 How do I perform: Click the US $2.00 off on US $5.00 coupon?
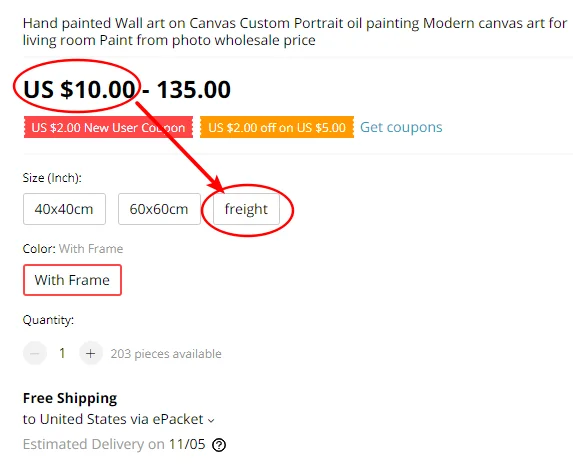point(277,127)
